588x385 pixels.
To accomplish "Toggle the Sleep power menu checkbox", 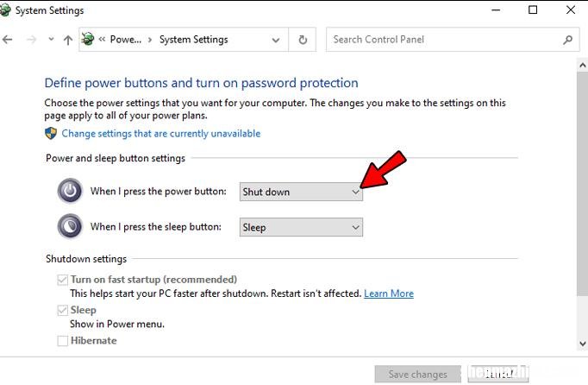I will pos(63,310).
